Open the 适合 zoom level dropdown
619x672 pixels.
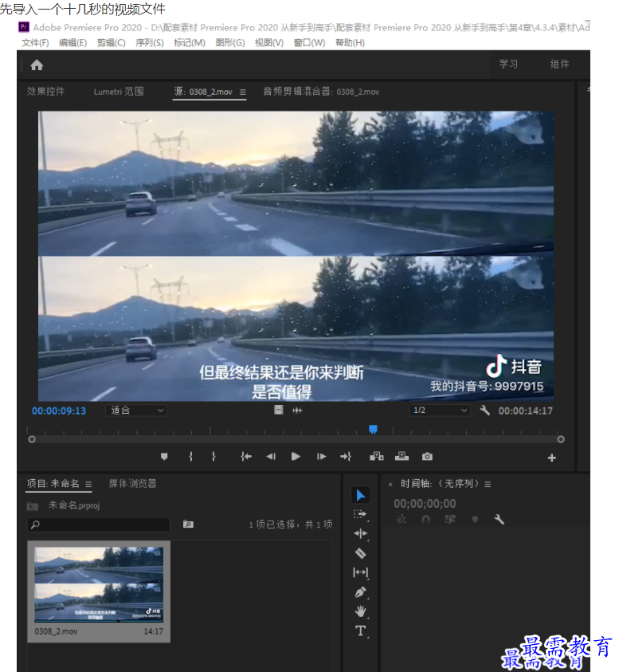coord(136,411)
